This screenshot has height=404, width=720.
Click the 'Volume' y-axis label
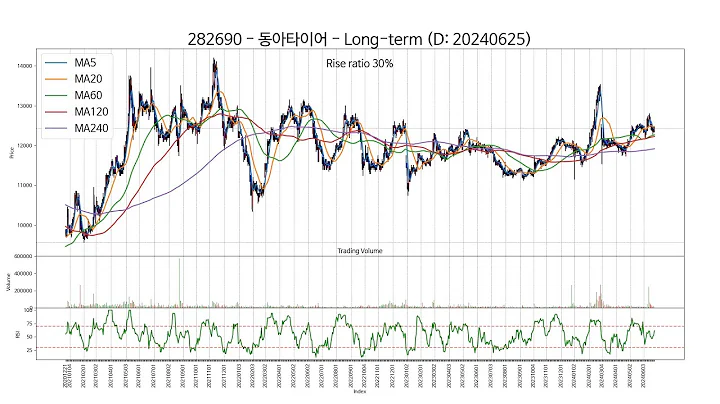pyautogui.click(x=8, y=282)
